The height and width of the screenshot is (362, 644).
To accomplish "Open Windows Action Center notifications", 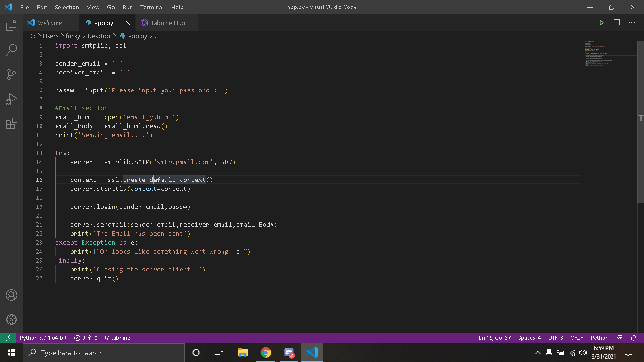I will pyautogui.click(x=628, y=353).
